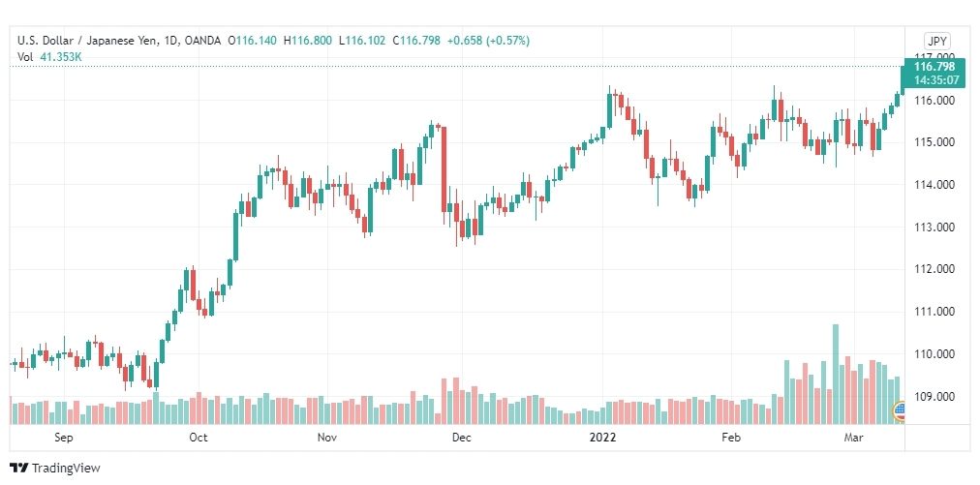Click the Sep label on time axis

click(x=64, y=438)
